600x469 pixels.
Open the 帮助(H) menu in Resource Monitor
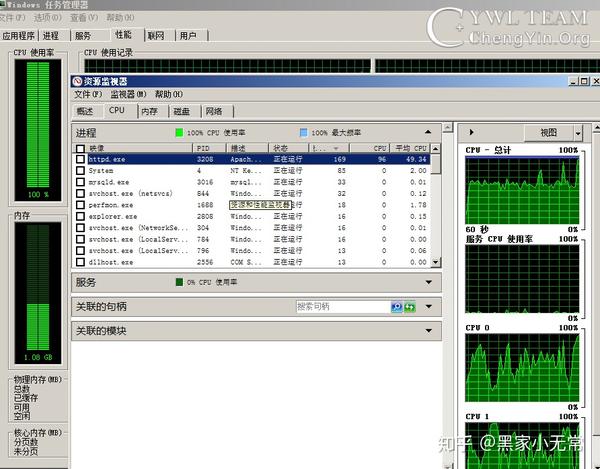[169, 94]
